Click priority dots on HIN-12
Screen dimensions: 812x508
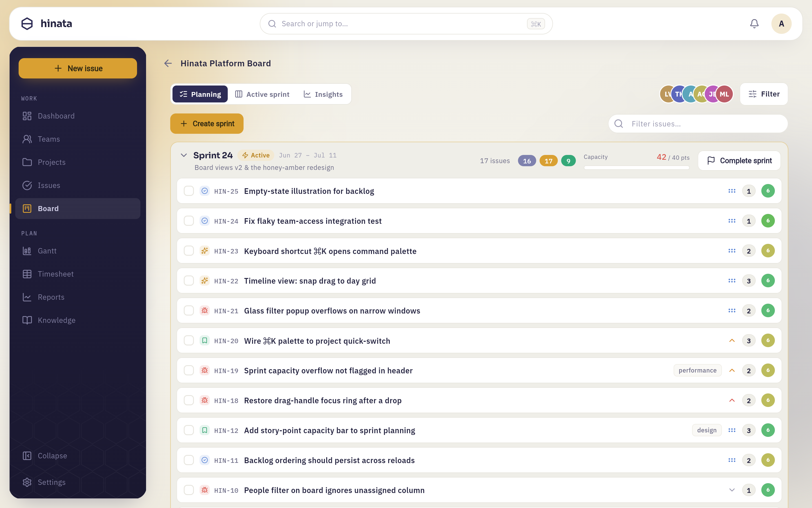(732, 430)
